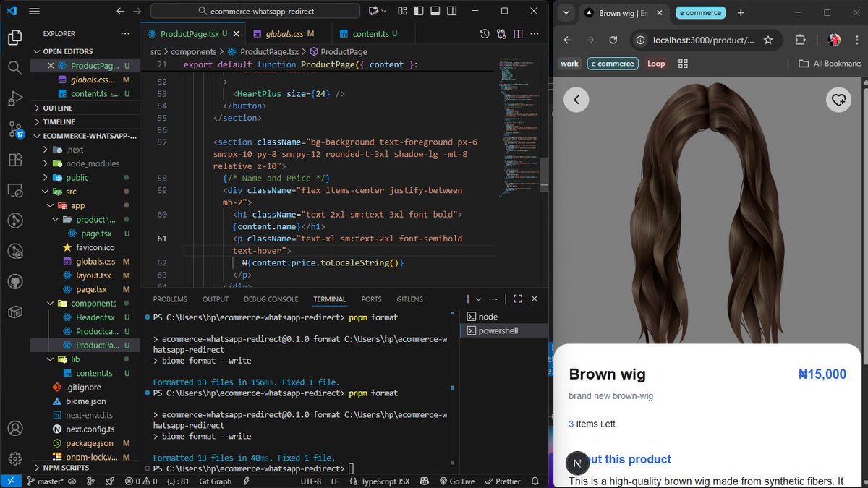This screenshot has height=488, width=868.
Task: Open the Extensions view
Action: pyautogui.click(x=15, y=159)
